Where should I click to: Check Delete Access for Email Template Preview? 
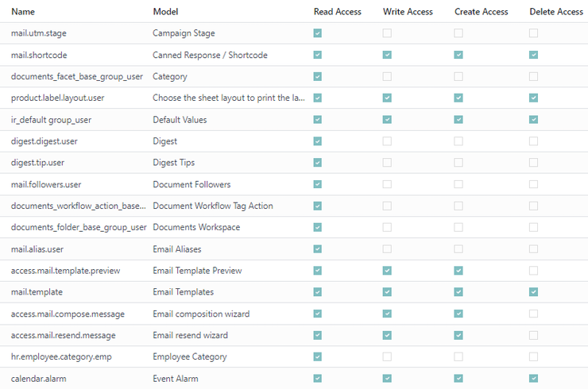(534, 271)
